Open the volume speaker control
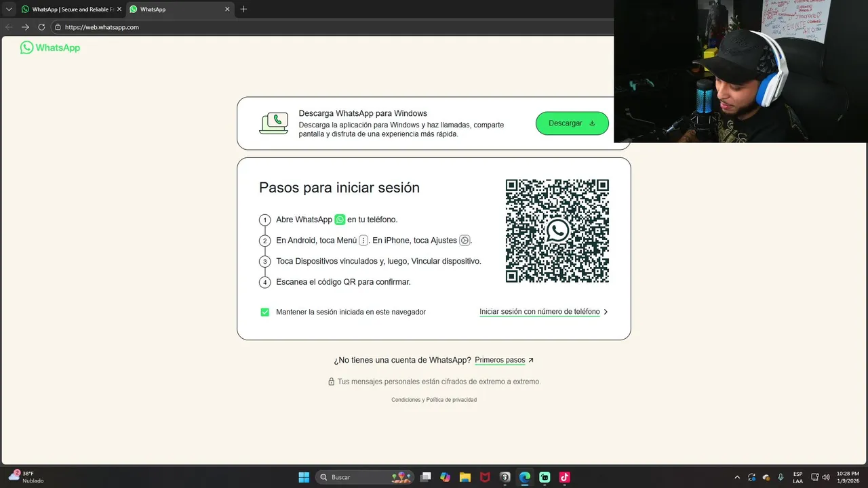Image resolution: width=868 pixels, height=488 pixels. tap(826, 477)
